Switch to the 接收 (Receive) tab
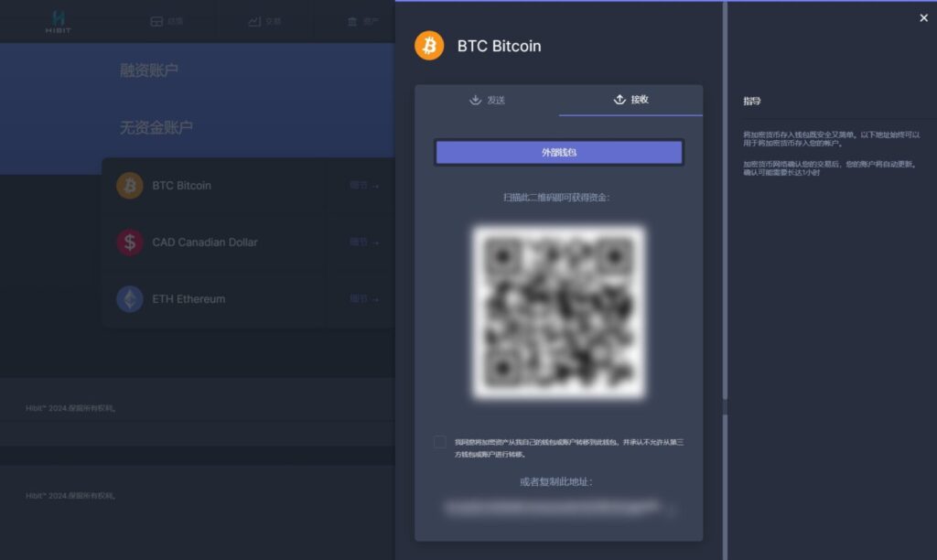937x560 pixels. click(631, 100)
